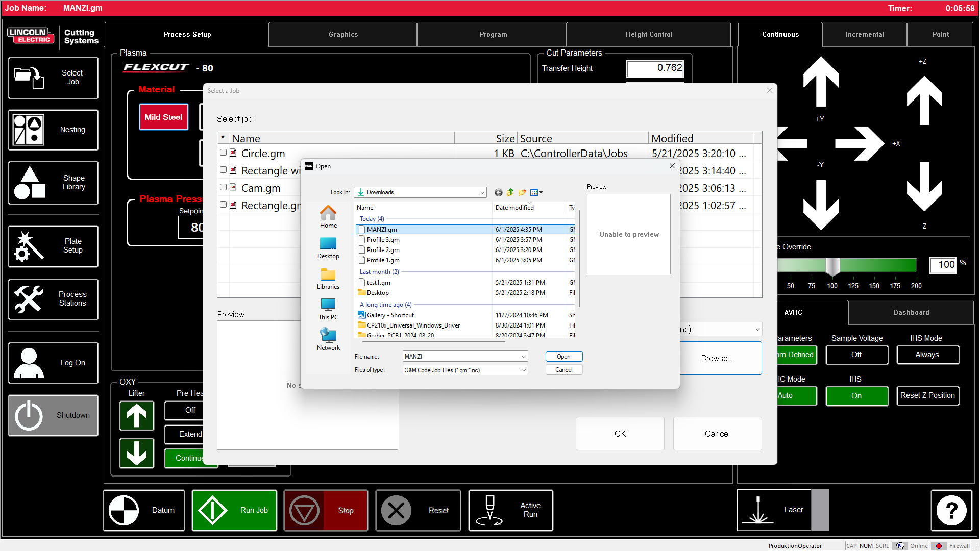Expand the Look in Downloads dropdown

(482, 192)
